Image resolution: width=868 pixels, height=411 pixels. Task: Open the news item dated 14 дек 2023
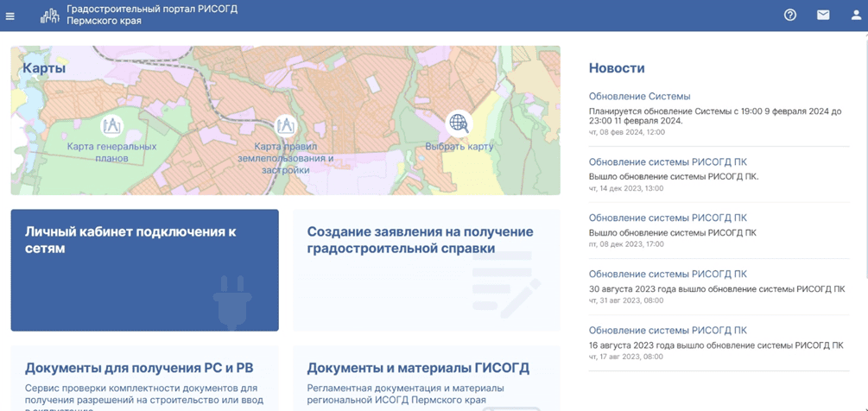pos(668,162)
